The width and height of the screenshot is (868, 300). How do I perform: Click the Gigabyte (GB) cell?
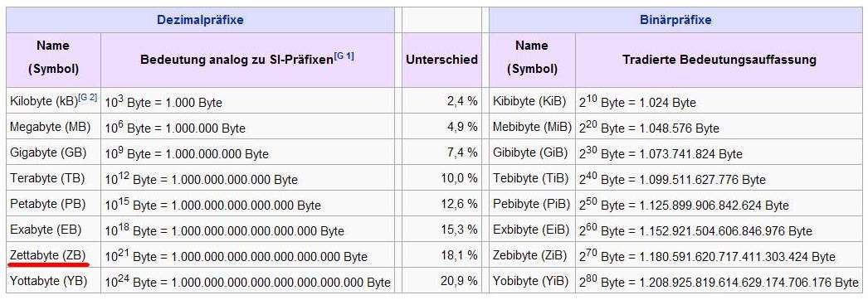tap(54, 152)
